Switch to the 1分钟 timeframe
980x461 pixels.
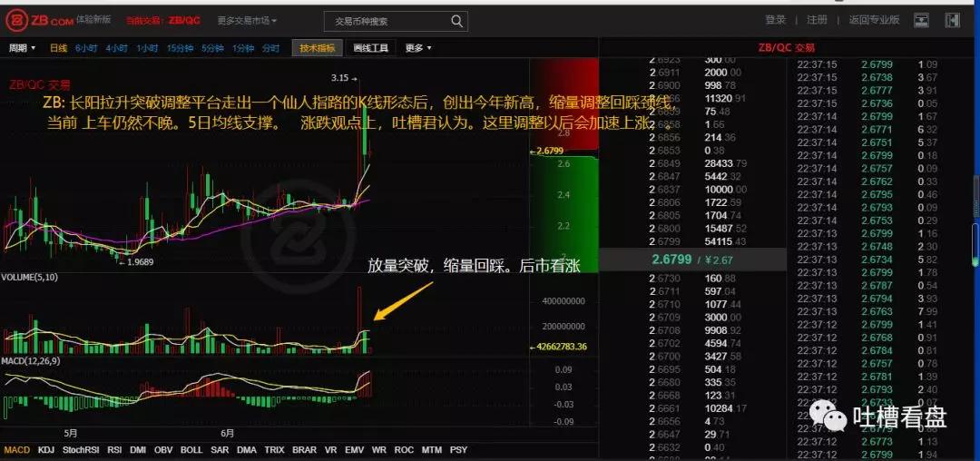pyautogui.click(x=243, y=47)
